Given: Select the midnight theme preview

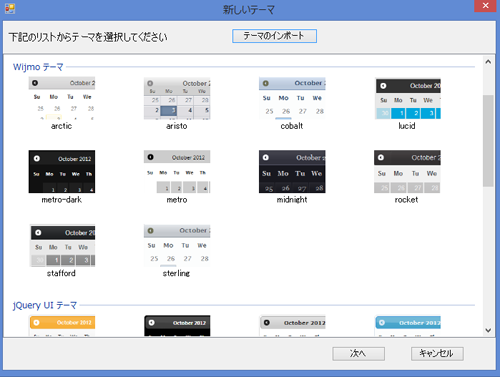Looking at the screenshot, I should click(x=292, y=171).
